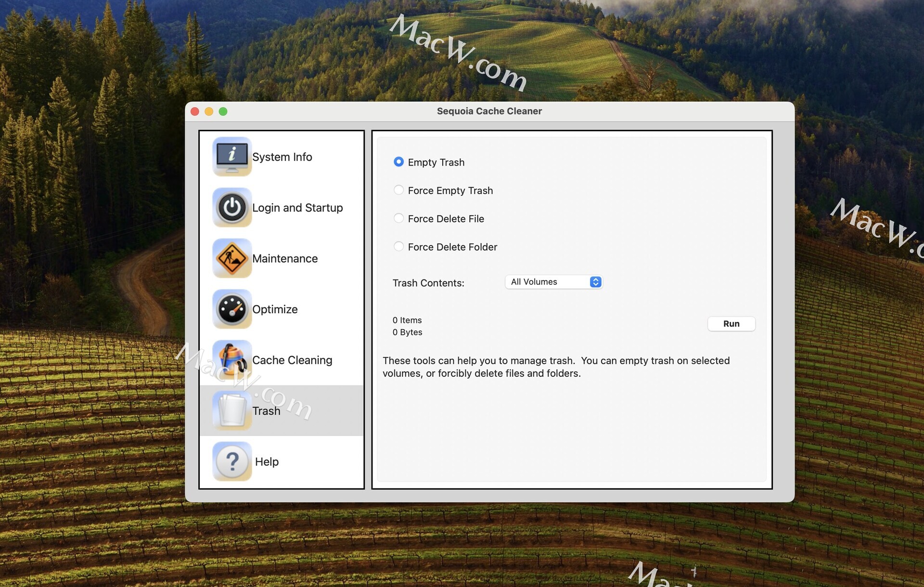This screenshot has height=587, width=924.
Task: Open the System Info monitor icon
Action: tap(232, 157)
